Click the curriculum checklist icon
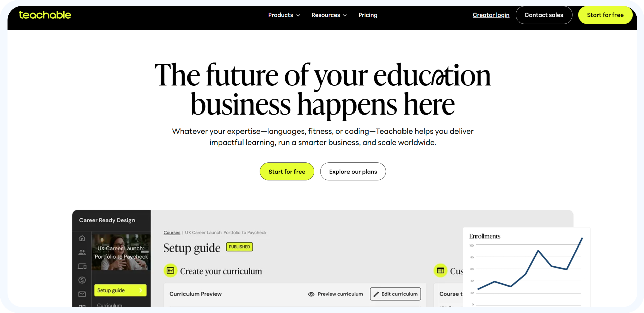This screenshot has height=313, width=644. pyautogui.click(x=170, y=271)
